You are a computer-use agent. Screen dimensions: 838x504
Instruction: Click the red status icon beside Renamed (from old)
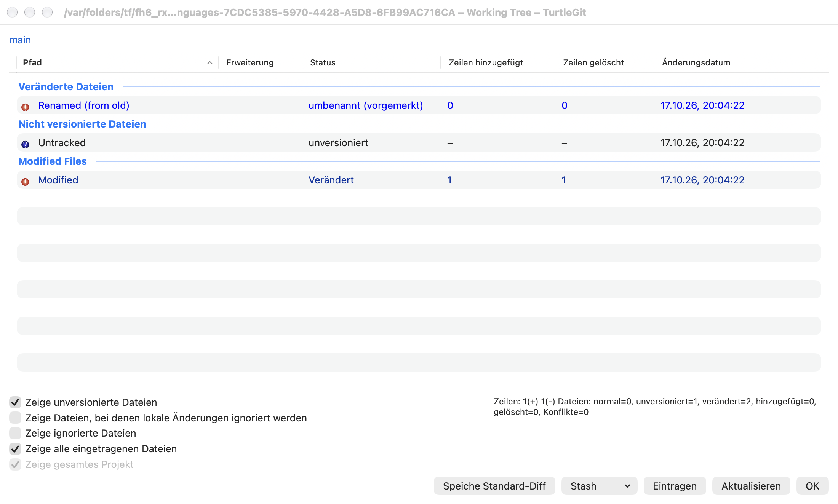(25, 107)
